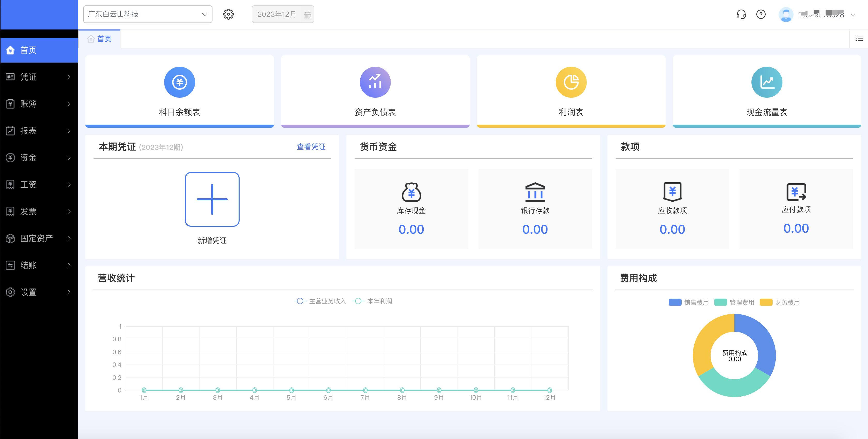
Task: Click the 12月 data point on the chart
Action: [x=549, y=390]
